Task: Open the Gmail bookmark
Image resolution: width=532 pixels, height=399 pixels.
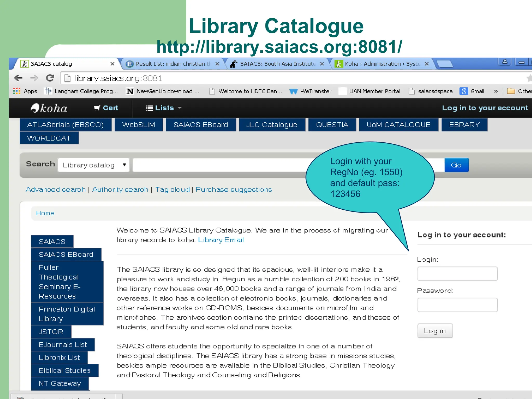Action: point(472,91)
